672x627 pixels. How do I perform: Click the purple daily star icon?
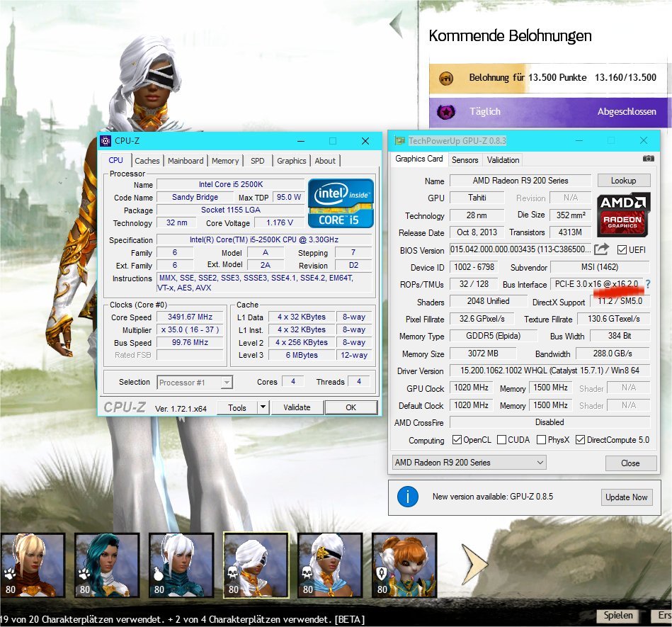click(x=445, y=113)
